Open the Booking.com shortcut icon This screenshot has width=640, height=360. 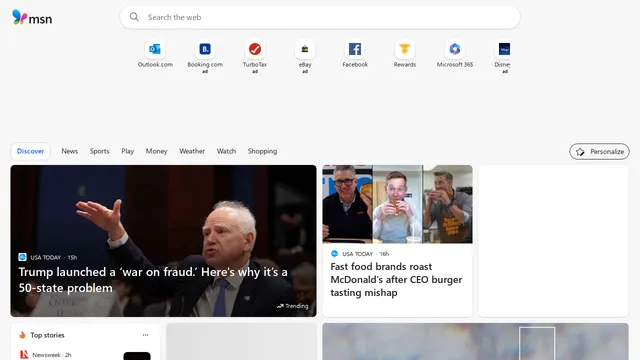coord(205,49)
